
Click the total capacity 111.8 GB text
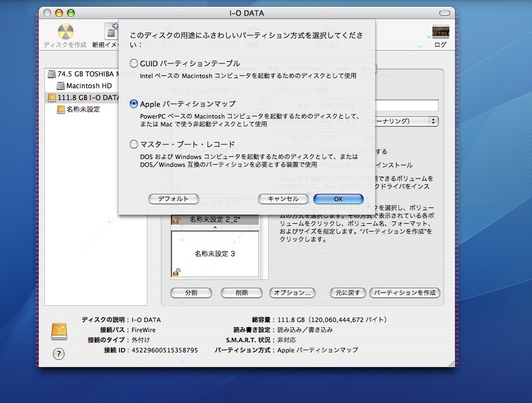[x=332, y=320]
